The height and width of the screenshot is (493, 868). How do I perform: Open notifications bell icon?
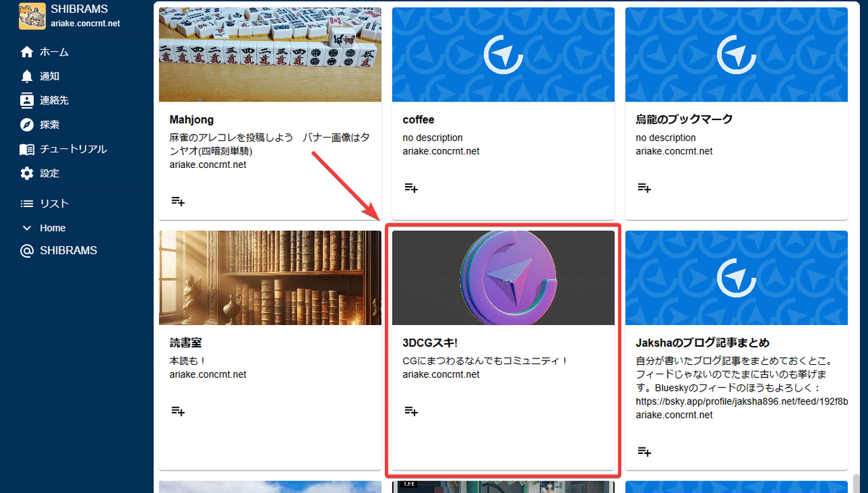point(27,76)
